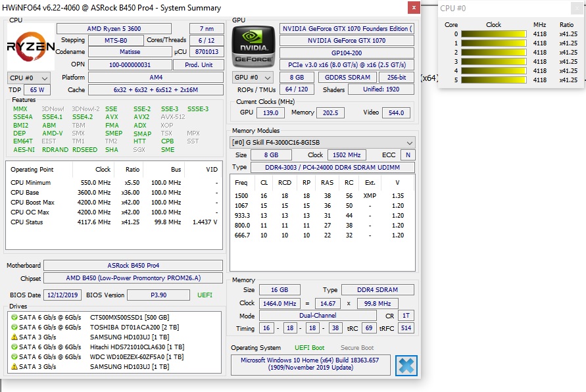Viewport: 586px width, 392px height.
Task: Click the green UEFI label
Action: pyautogui.click(x=205, y=295)
